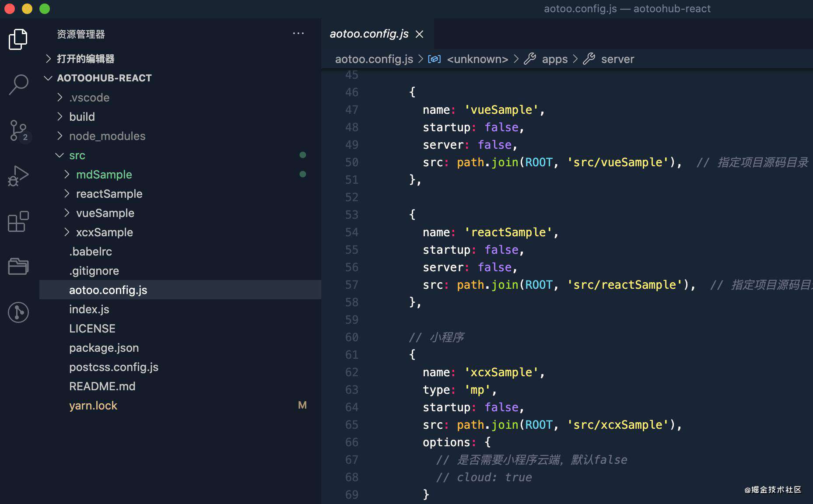Image resolution: width=813 pixels, height=504 pixels.
Task: Open the .babelrc file
Action: [180, 251]
